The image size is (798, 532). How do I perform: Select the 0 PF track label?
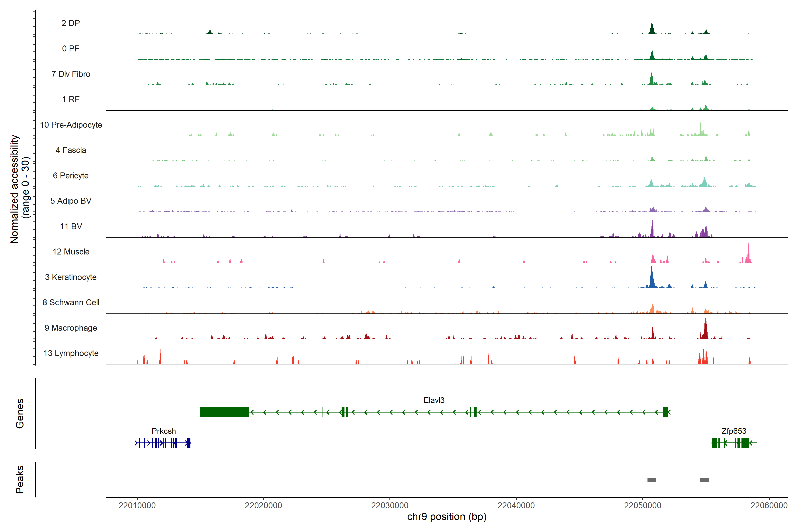tap(70, 49)
